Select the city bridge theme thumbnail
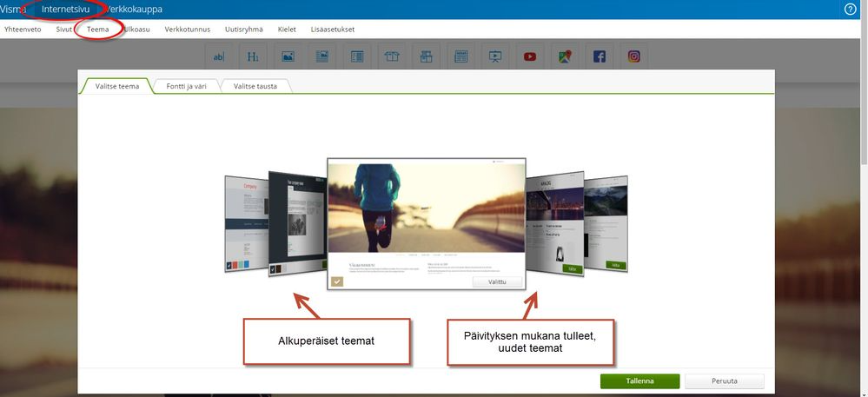 coord(555,223)
